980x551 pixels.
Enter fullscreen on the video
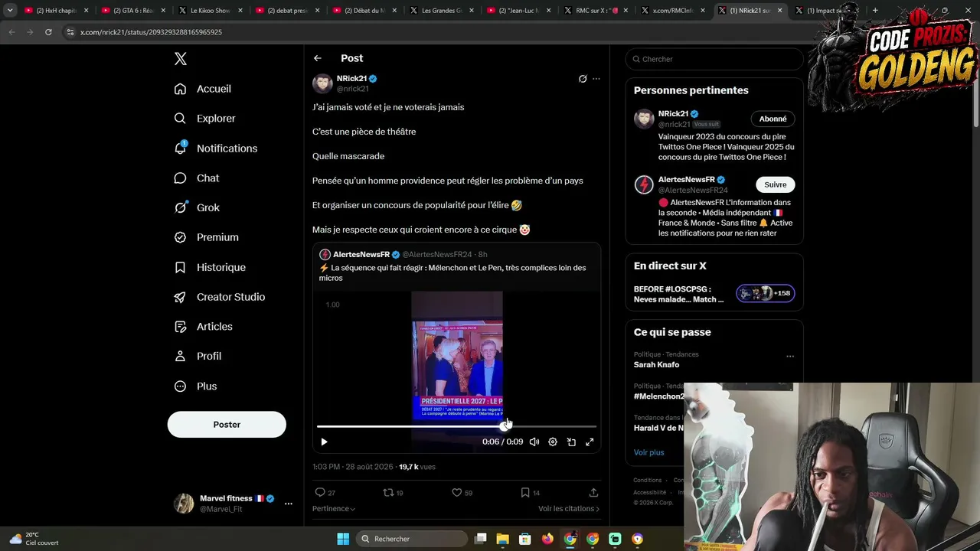pyautogui.click(x=590, y=442)
